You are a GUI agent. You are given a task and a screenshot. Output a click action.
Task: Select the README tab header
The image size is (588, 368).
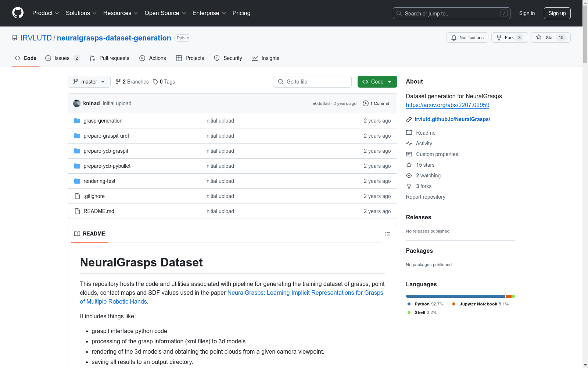tap(90, 234)
